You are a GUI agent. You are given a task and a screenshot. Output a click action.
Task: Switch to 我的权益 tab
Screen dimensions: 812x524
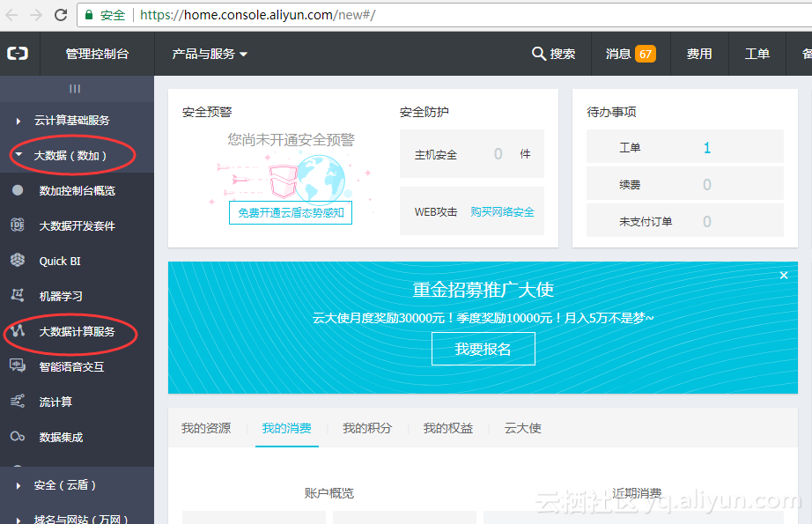[448, 428]
